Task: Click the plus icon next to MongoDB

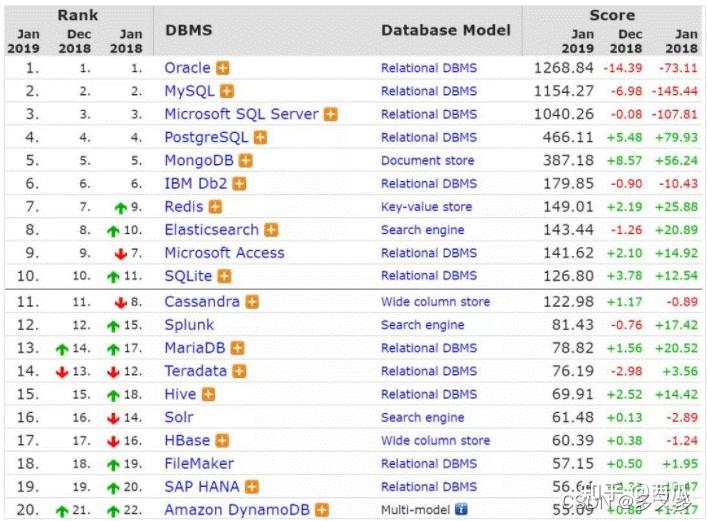Action: pyautogui.click(x=245, y=161)
